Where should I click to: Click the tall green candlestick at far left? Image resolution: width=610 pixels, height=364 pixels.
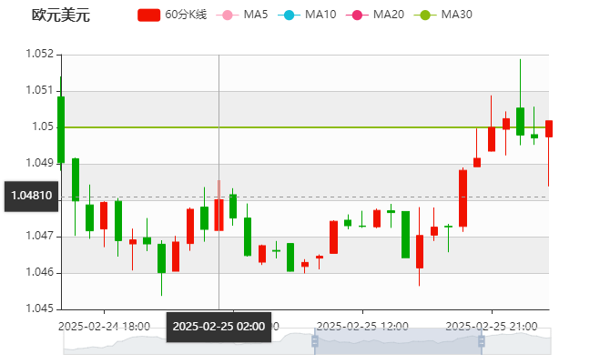[61, 129]
